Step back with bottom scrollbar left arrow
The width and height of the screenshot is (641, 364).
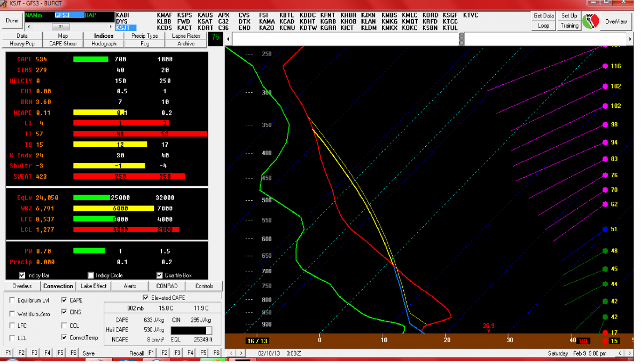click(x=231, y=353)
